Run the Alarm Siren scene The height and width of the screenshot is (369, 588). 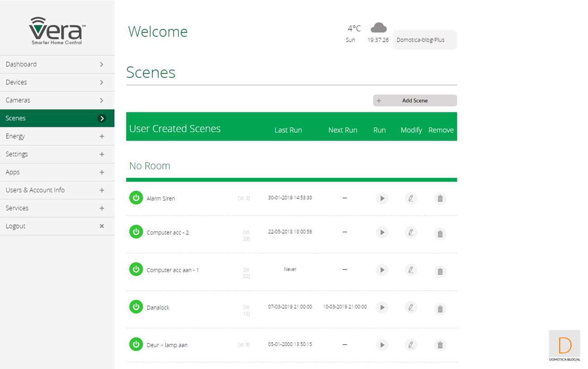(382, 198)
